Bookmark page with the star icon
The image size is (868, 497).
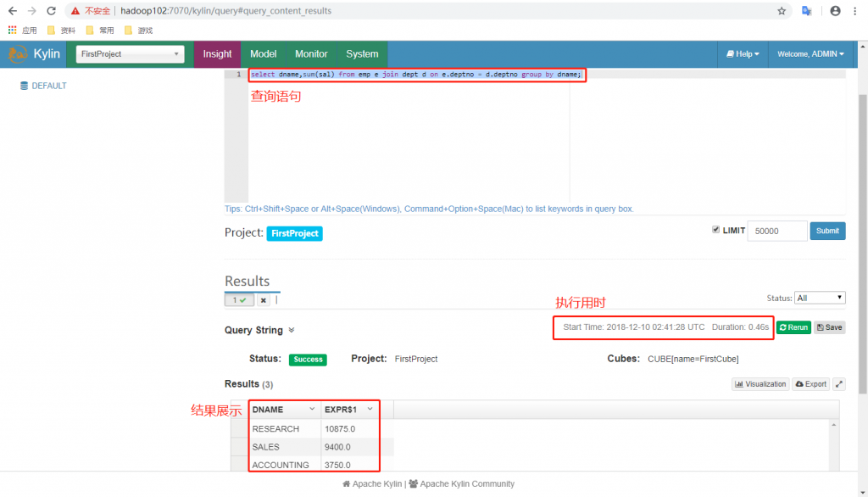781,10
